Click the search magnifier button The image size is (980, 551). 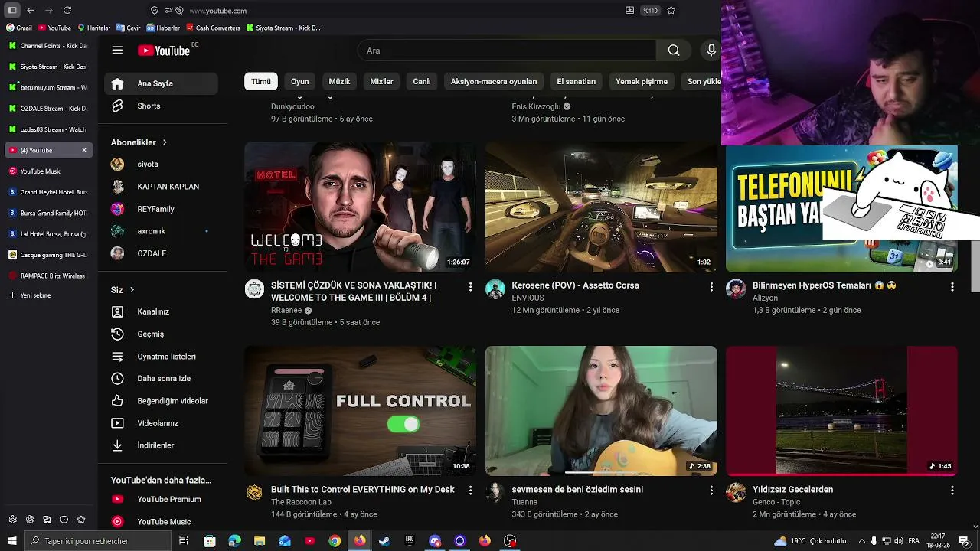(674, 51)
